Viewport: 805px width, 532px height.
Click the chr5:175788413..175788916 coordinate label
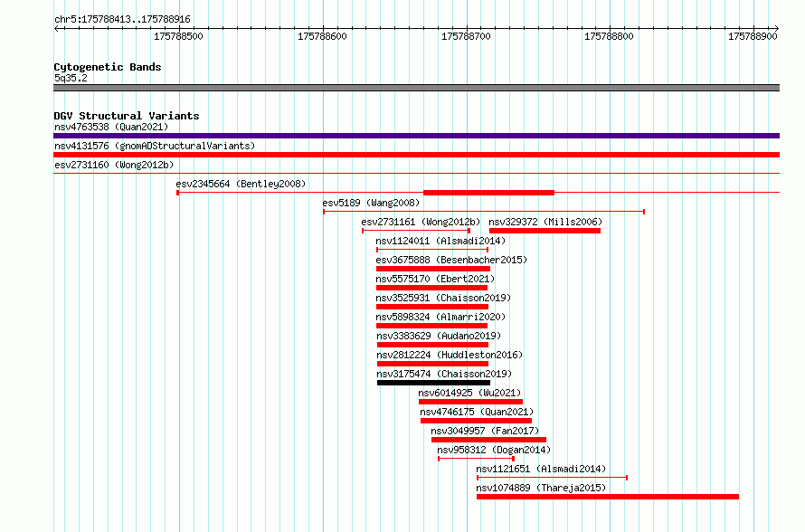(122, 19)
